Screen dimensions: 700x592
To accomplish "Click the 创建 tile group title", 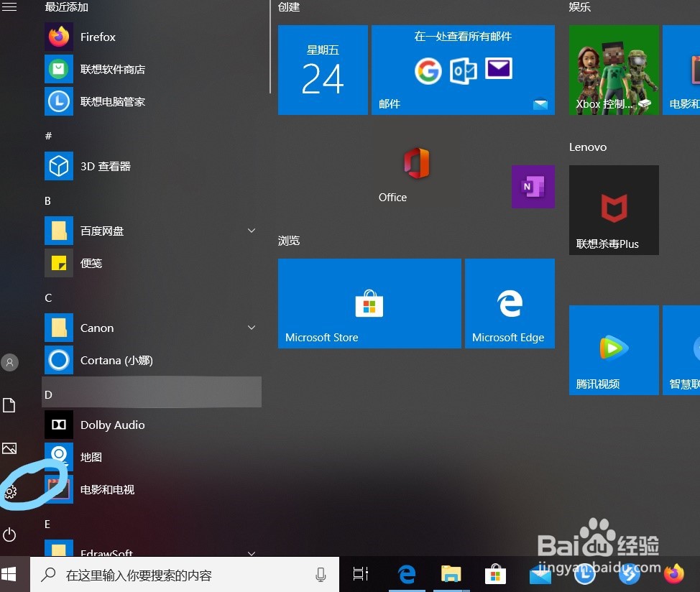I will pyautogui.click(x=289, y=6).
